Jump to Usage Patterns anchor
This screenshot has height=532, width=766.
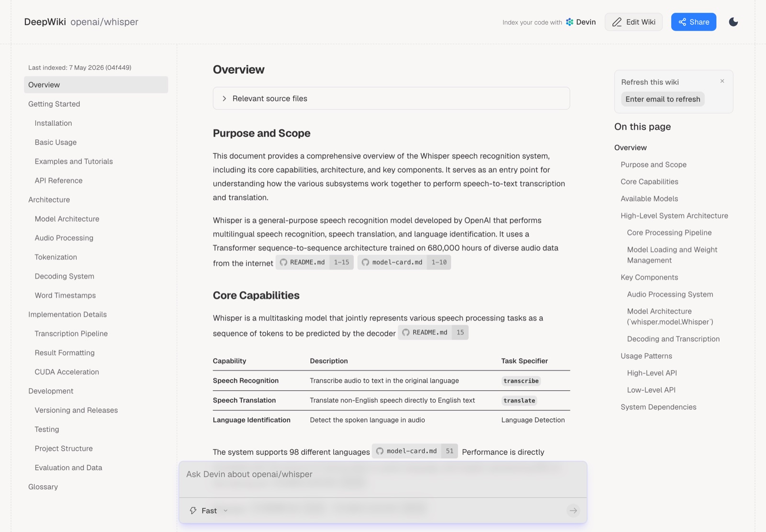pos(646,356)
